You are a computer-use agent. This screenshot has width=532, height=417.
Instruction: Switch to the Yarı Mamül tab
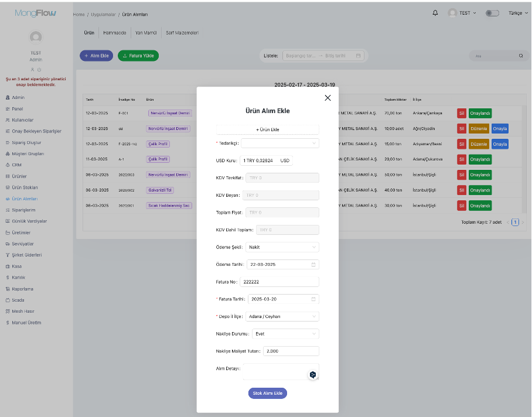pyautogui.click(x=146, y=33)
